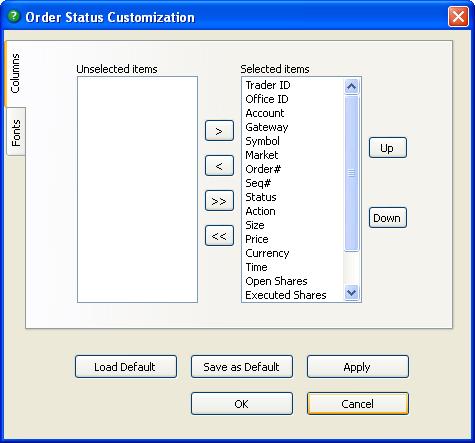Move item left with single arrow button
This screenshot has width=475, height=443.
pyautogui.click(x=219, y=166)
